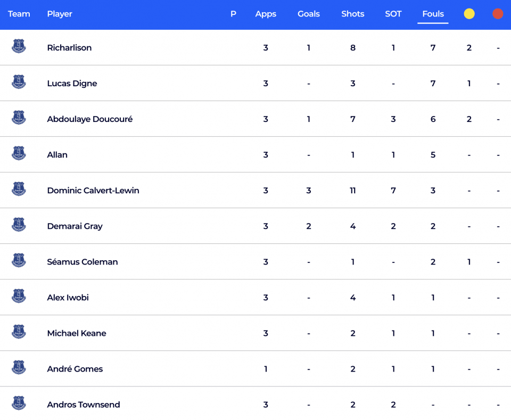This screenshot has width=511, height=420.
Task: Sort table by Fouls column
Action: pos(433,14)
